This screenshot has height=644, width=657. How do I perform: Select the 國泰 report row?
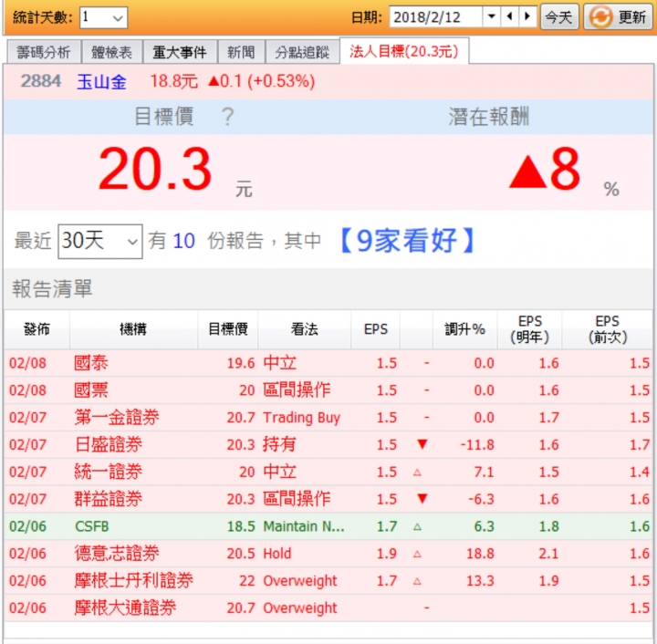click(328, 363)
